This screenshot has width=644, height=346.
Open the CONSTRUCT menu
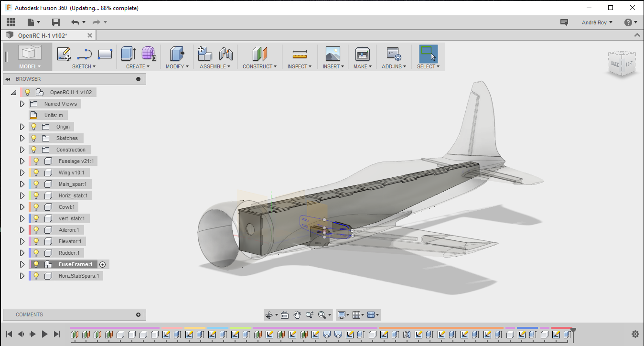point(259,66)
